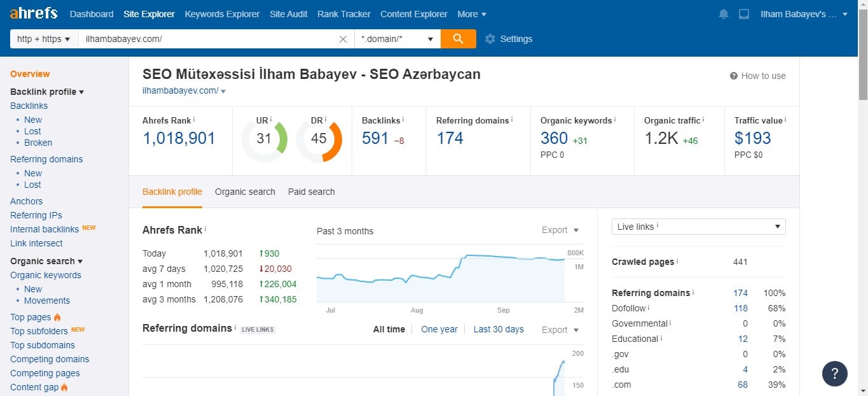Click info icon next to Organic keywords
The height and width of the screenshot is (396, 868).
coord(615,119)
